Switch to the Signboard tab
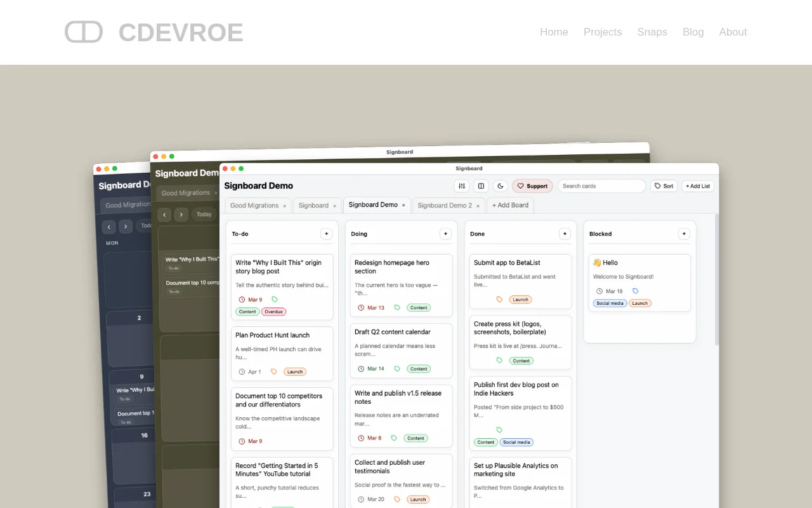Viewport: 812px width, 508px height. 313,206
